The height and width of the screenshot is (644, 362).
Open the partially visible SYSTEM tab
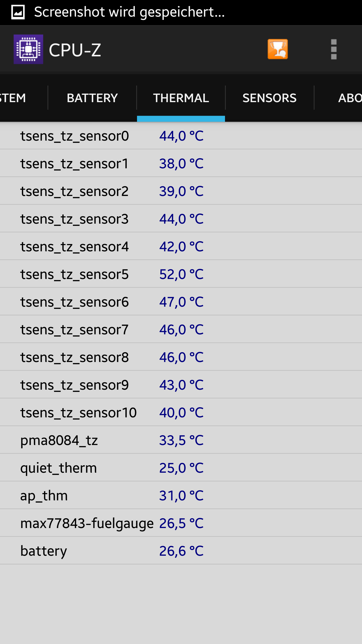point(24,98)
